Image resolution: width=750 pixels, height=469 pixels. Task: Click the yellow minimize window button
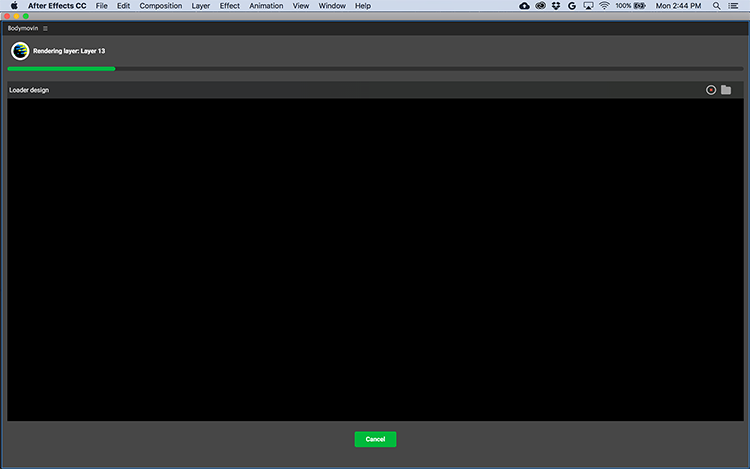coord(16,16)
